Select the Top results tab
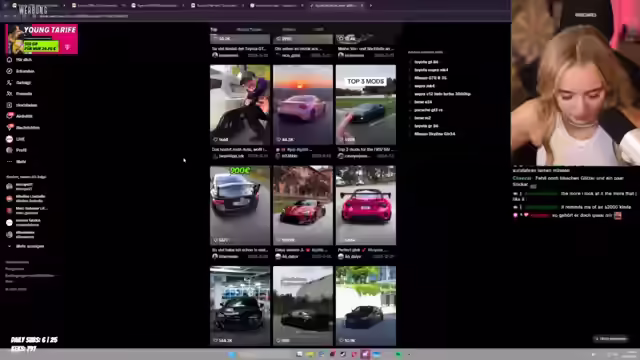The height and width of the screenshot is (360, 640). point(214,29)
